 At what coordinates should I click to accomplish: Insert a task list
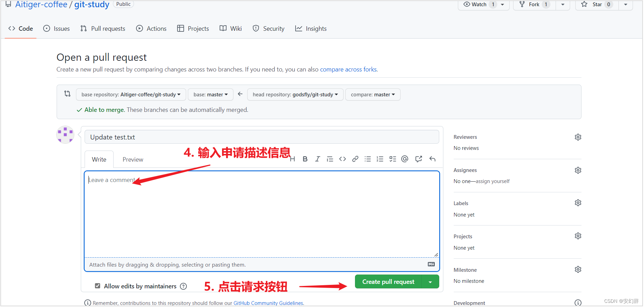[x=393, y=159]
